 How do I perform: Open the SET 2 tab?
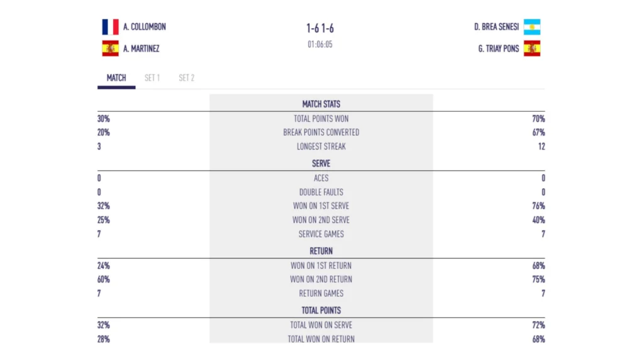click(x=186, y=78)
